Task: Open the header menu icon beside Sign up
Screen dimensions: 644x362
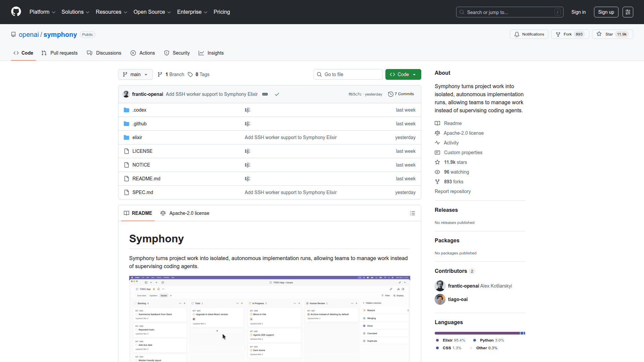Action: [628, 12]
